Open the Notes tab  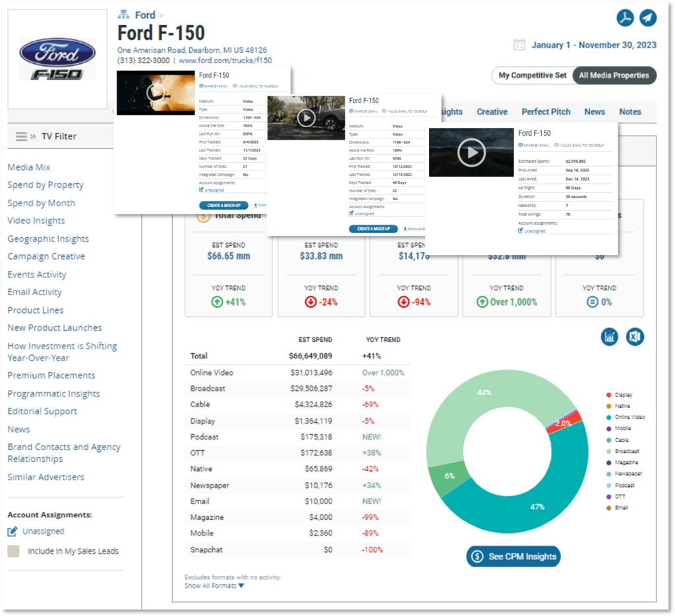pos(630,112)
